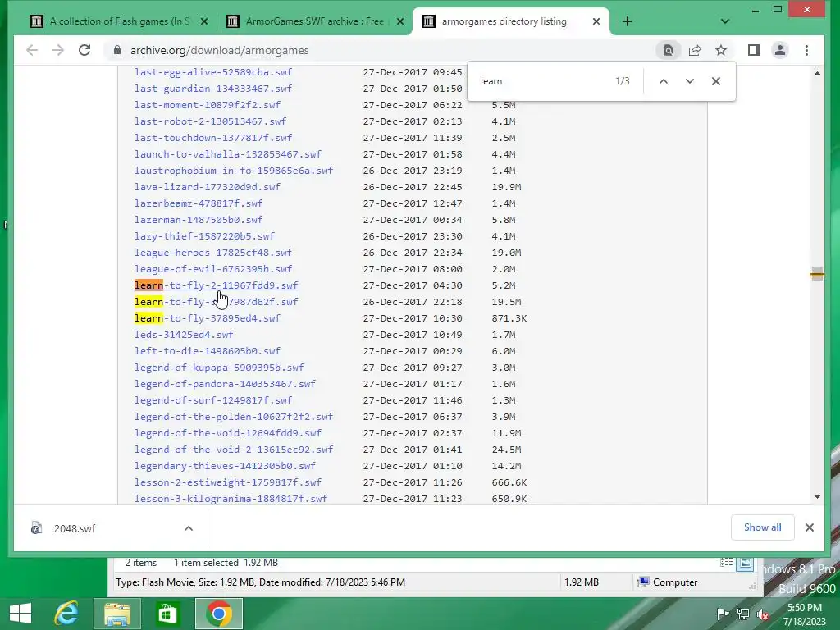Launch Internet Explorer from taskbar
This screenshot has height=630, width=840.
pos(67,614)
